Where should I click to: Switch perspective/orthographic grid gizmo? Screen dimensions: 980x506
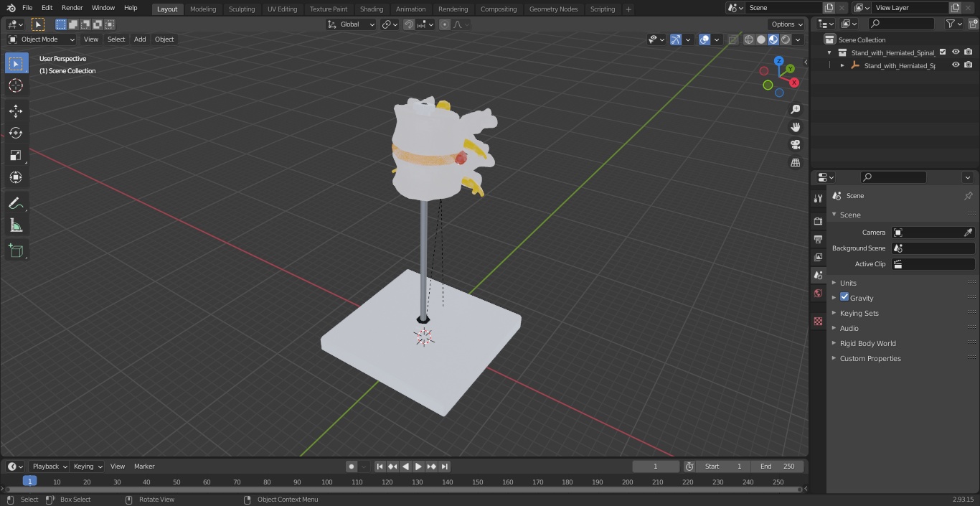(x=795, y=163)
